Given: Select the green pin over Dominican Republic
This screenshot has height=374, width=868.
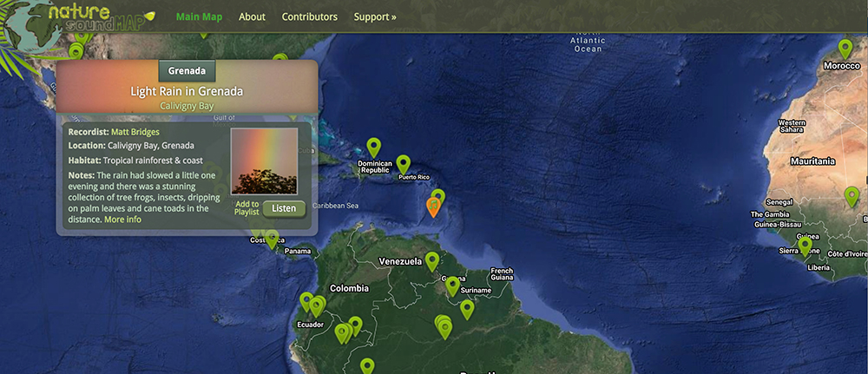Looking at the screenshot, I should [373, 147].
